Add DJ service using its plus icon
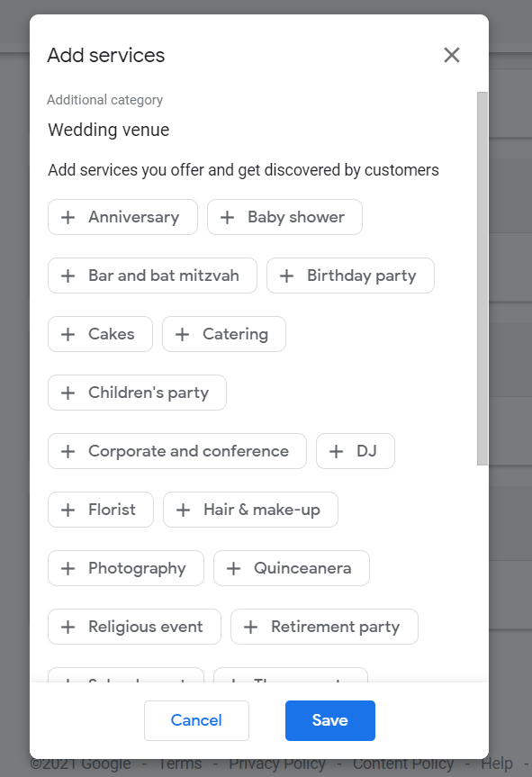The width and height of the screenshot is (532, 777). 338,451
